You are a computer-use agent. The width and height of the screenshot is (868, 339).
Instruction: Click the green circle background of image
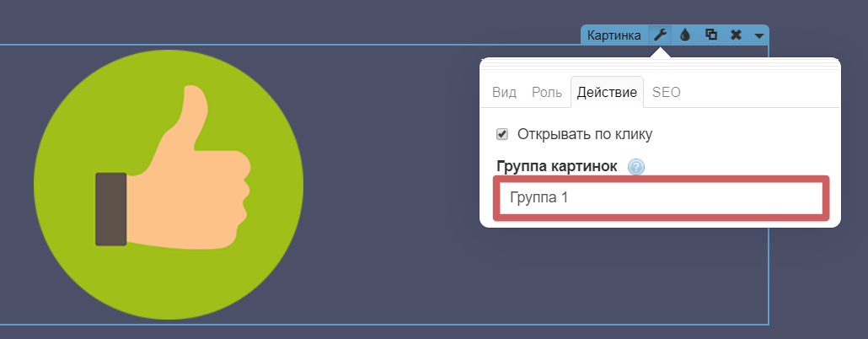[93, 126]
